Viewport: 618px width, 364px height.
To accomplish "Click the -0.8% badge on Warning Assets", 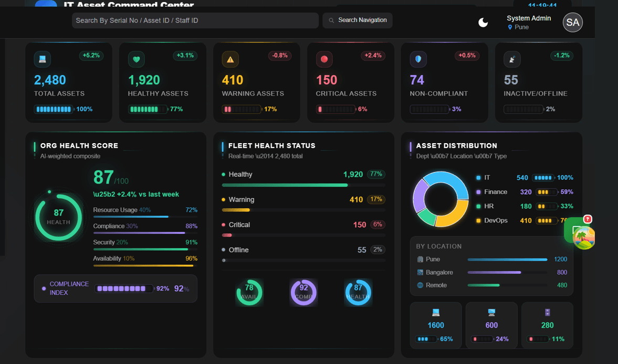I will pyautogui.click(x=279, y=56).
